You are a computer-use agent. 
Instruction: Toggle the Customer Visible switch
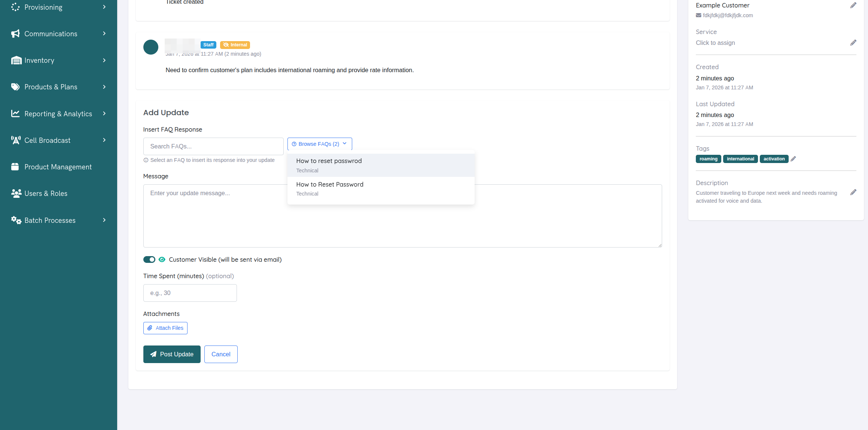point(149,259)
